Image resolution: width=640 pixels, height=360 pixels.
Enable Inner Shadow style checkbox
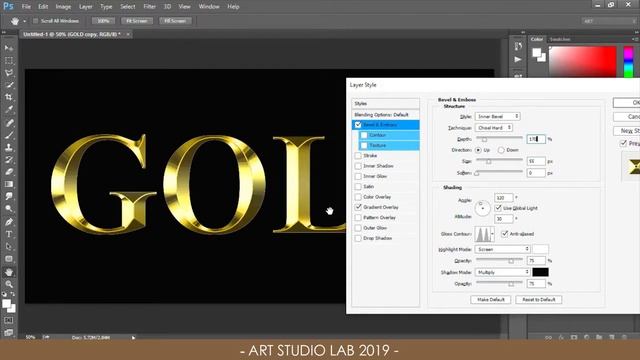tap(358, 166)
